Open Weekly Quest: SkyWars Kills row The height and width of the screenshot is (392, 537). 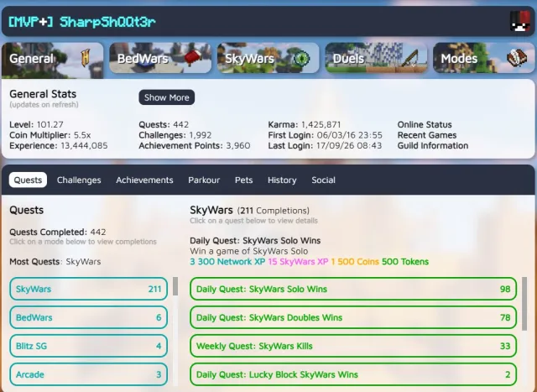tap(353, 346)
